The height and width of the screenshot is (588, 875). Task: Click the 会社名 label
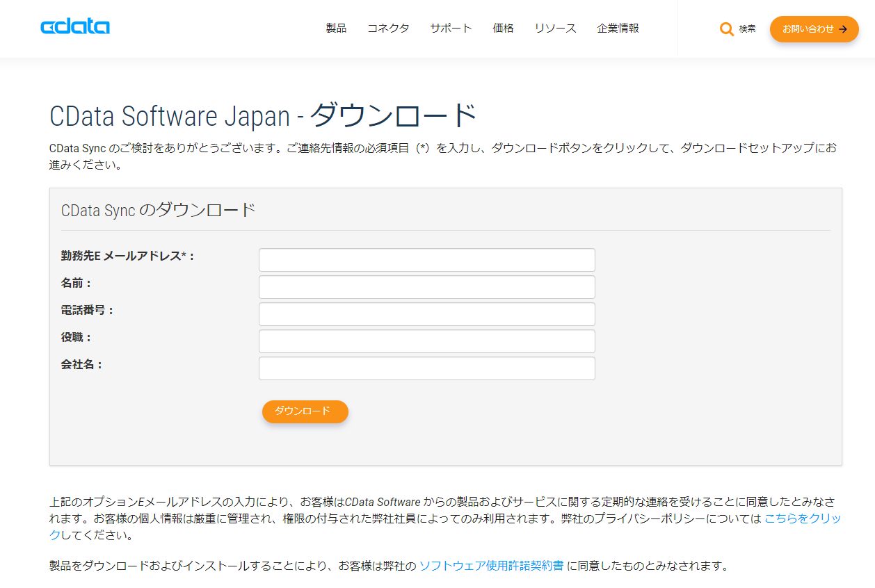point(82,365)
